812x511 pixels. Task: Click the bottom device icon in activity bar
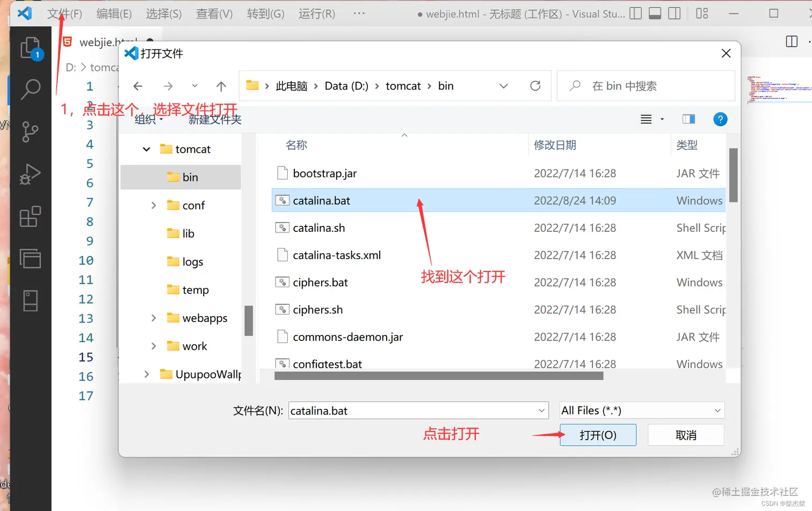pyautogui.click(x=31, y=301)
